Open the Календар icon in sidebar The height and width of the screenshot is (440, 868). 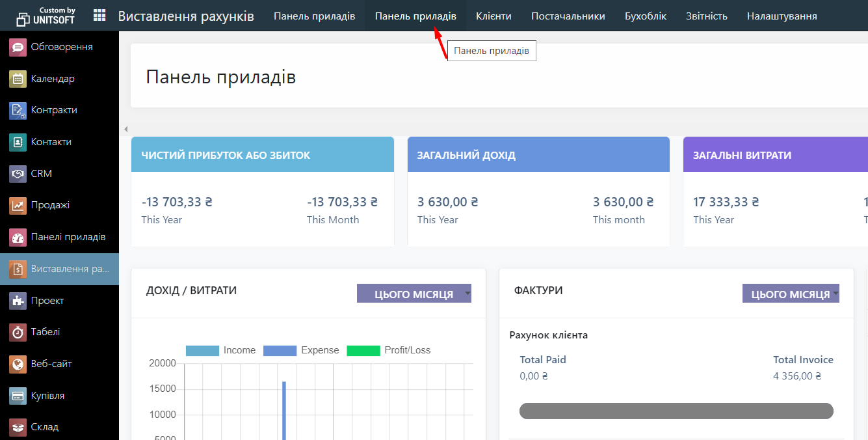tap(18, 79)
